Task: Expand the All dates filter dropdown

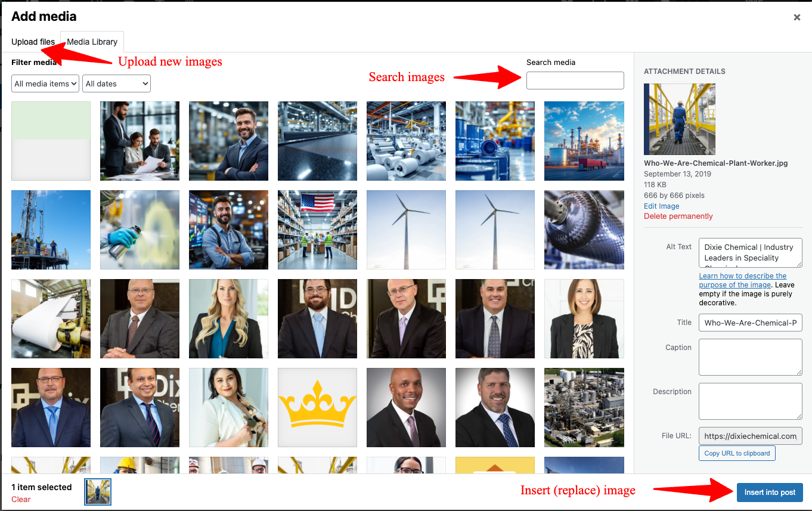Action: pos(116,83)
